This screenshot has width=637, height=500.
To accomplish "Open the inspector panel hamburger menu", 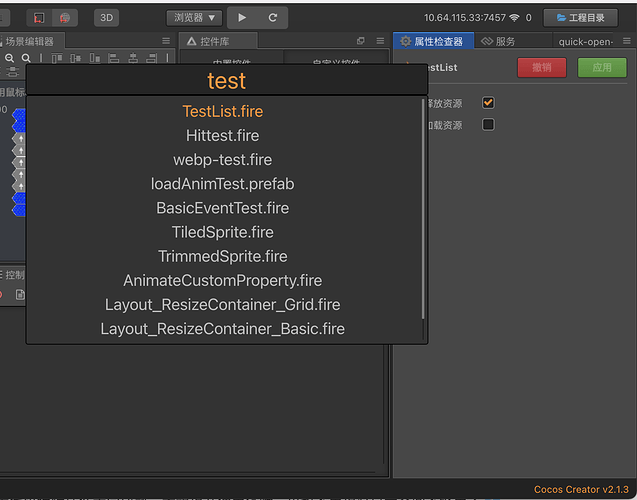I will point(626,41).
